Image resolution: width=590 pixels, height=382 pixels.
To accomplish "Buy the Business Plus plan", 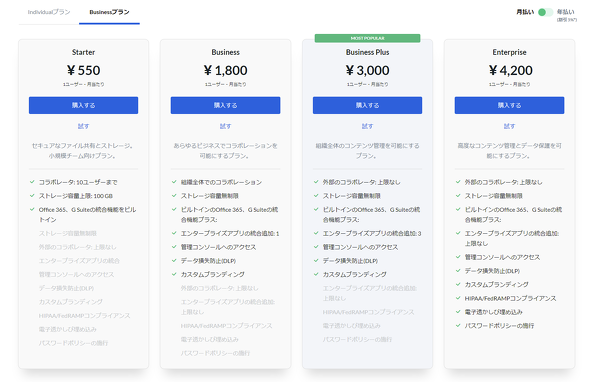I will point(367,105).
